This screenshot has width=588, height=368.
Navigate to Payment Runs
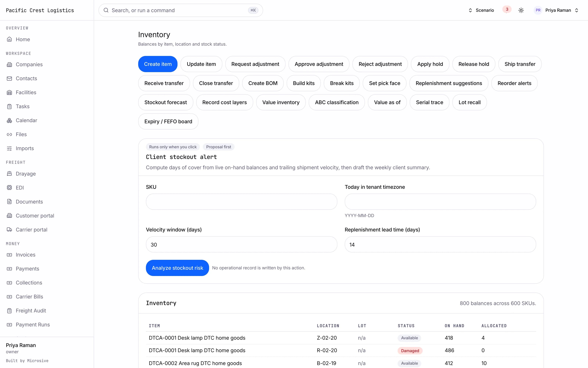click(x=33, y=325)
